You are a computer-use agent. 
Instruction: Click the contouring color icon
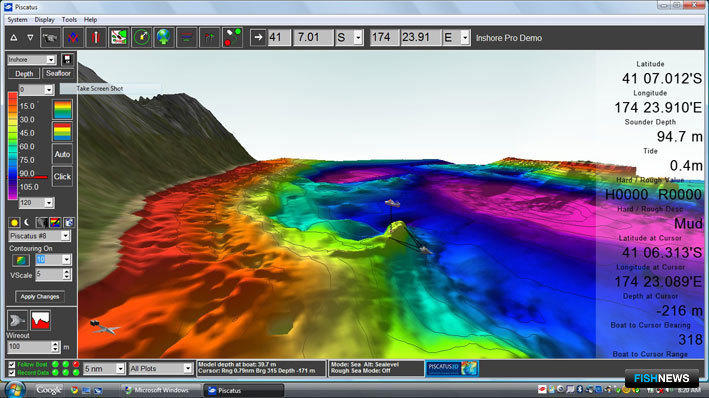coord(20,260)
